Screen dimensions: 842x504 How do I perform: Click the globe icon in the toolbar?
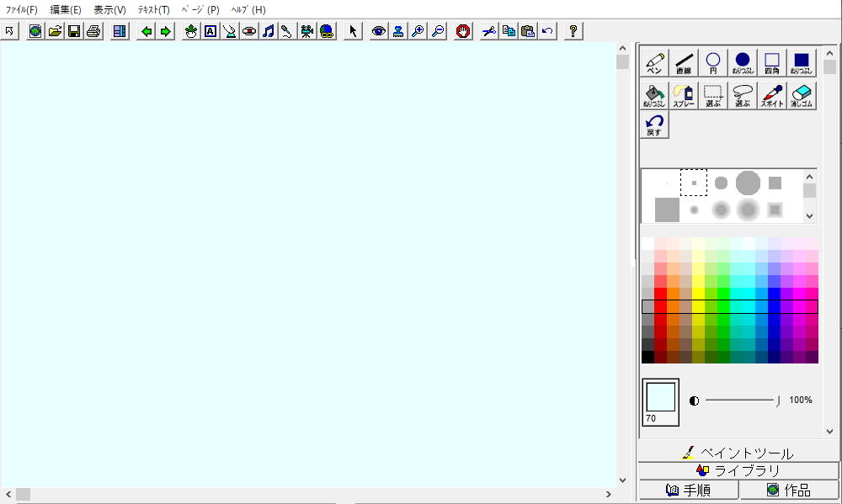click(x=35, y=31)
